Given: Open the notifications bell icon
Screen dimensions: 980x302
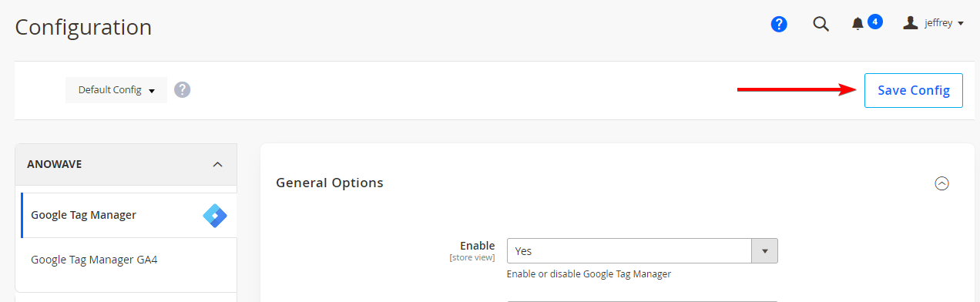Looking at the screenshot, I should coord(857,25).
